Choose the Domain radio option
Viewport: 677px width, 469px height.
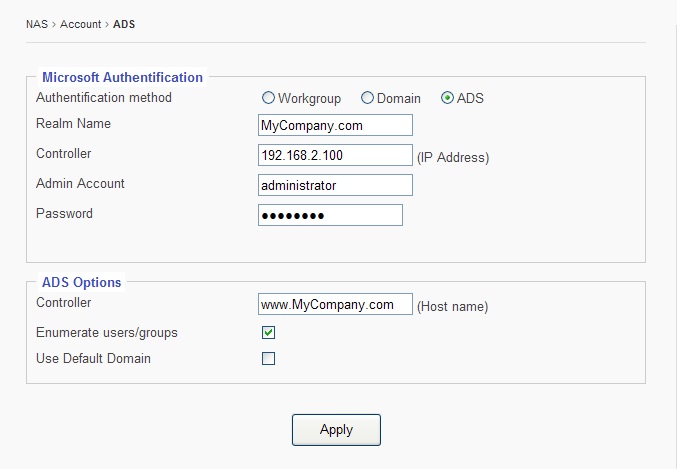367,98
